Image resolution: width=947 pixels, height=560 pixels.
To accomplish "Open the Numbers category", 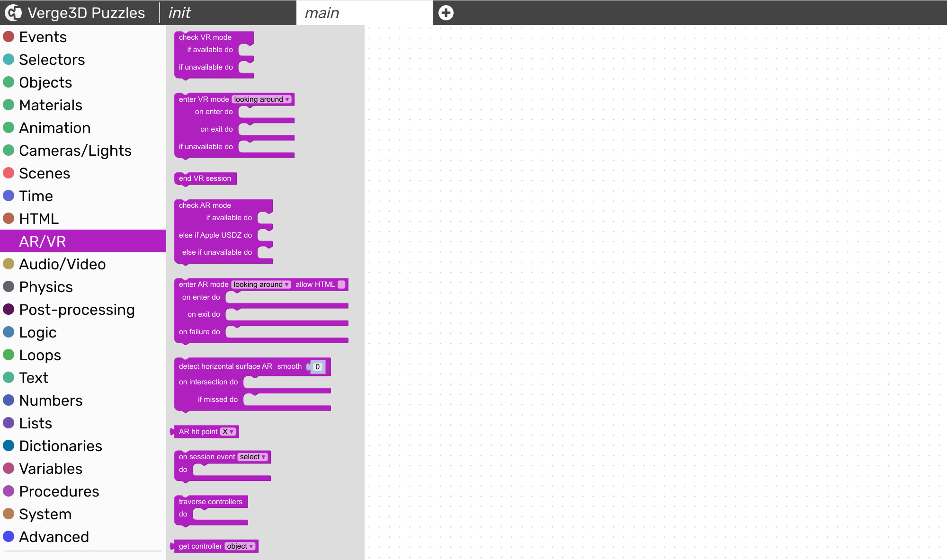I will pos(83,400).
